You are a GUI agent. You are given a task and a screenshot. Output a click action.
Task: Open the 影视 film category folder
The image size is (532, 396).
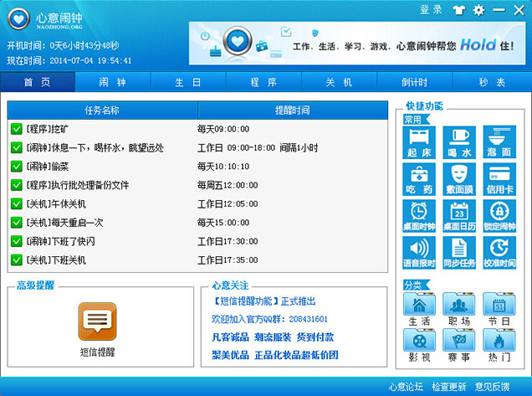[x=419, y=343]
